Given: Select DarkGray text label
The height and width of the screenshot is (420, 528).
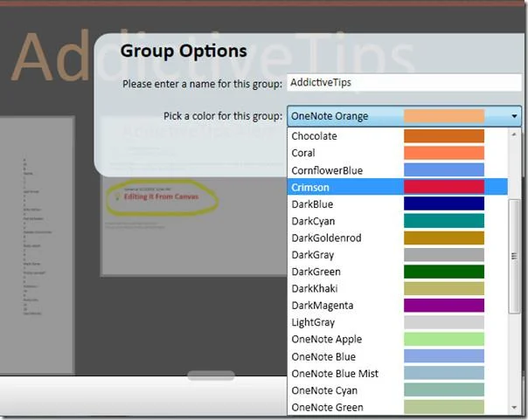Looking at the screenshot, I should click(312, 255).
